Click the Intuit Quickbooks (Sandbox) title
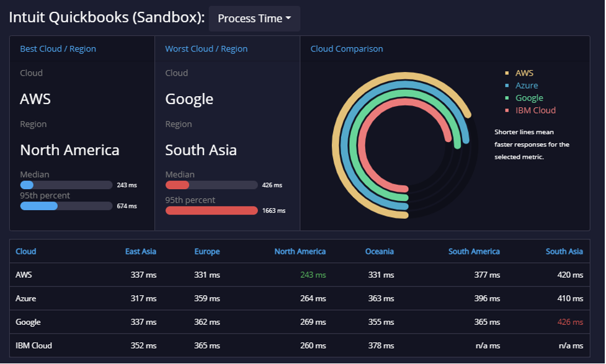Viewport: 606px width, 364px height. coord(107,17)
